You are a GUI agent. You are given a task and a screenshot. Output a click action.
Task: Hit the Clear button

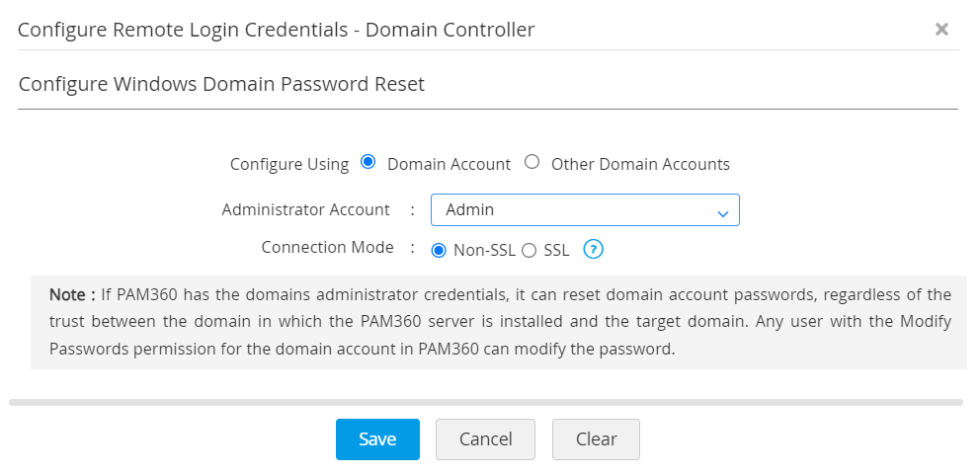596,439
